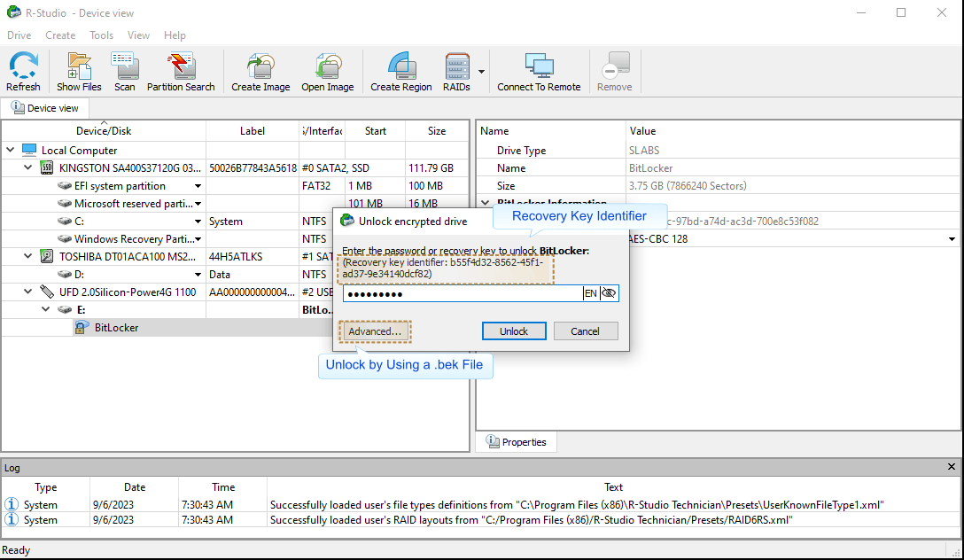Screen dimensions: 964x560
Task: Open Advanced unlock options
Action: point(375,331)
